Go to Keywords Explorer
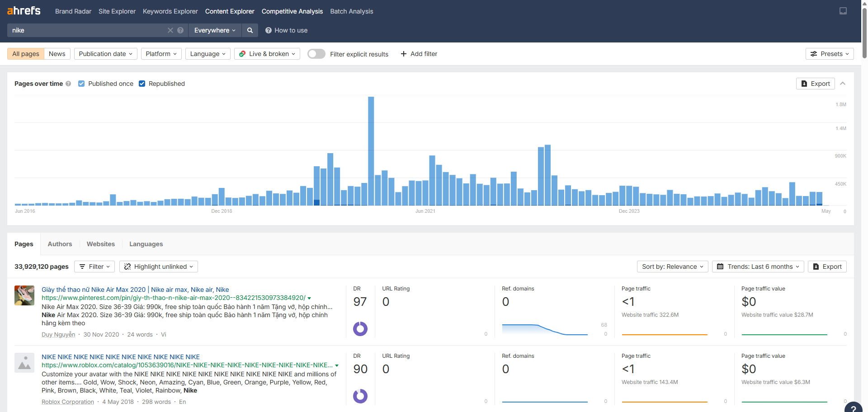Image resolution: width=868 pixels, height=412 pixels. click(x=170, y=11)
